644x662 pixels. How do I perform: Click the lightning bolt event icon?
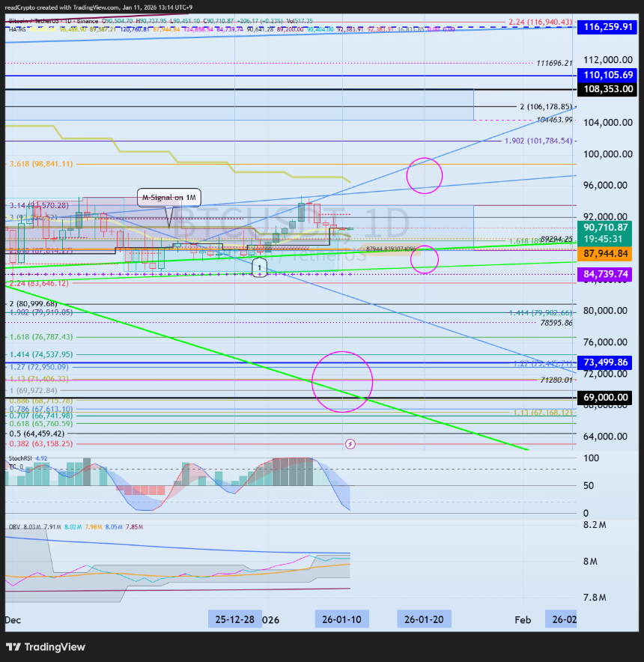350,444
